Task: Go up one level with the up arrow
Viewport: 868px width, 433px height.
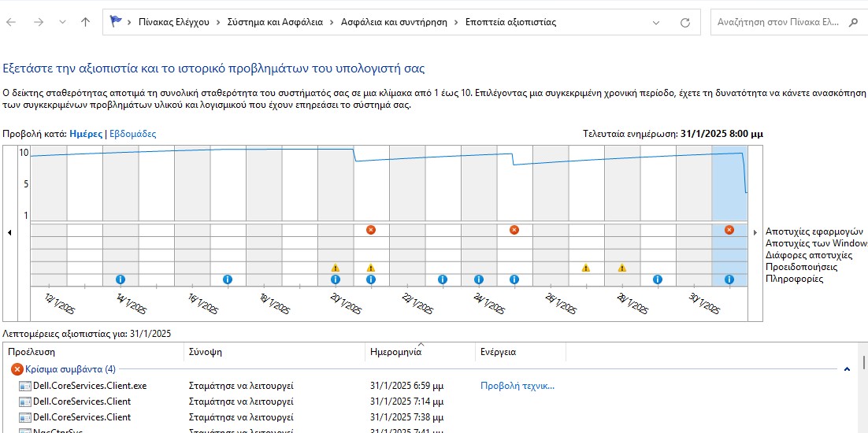Action: (x=85, y=23)
